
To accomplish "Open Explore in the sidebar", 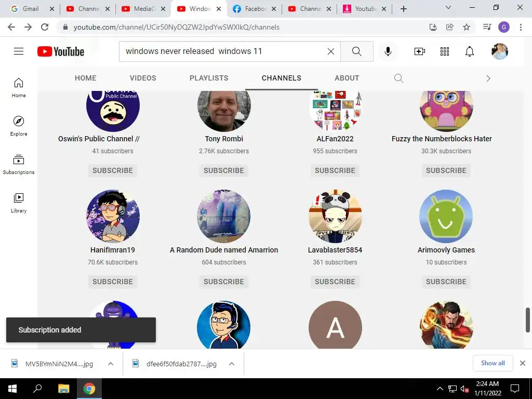I will pos(19,126).
